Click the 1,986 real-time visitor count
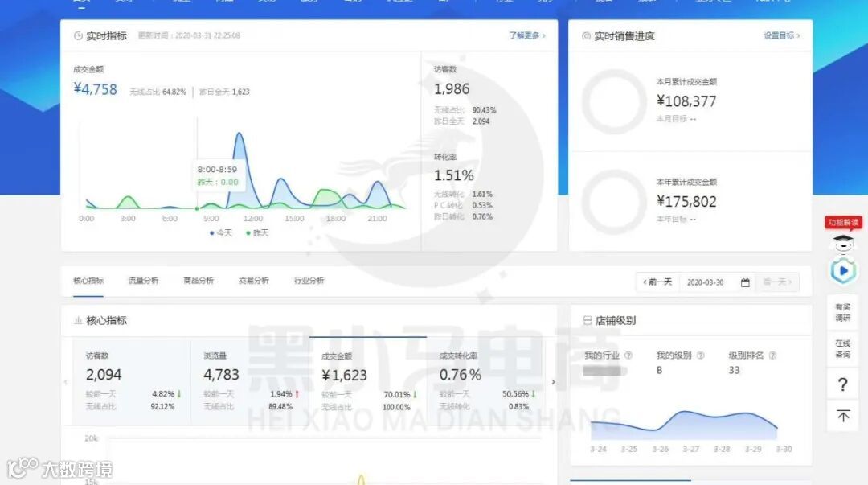 [x=452, y=88]
